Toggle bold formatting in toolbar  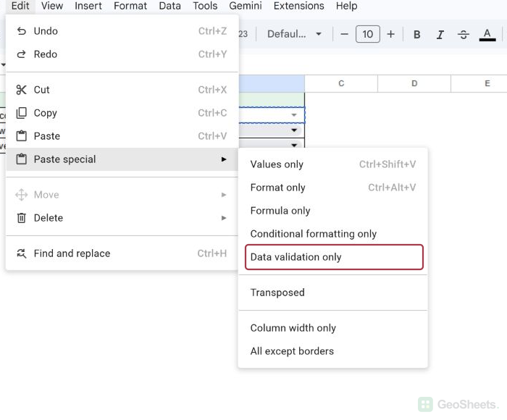[416, 34]
